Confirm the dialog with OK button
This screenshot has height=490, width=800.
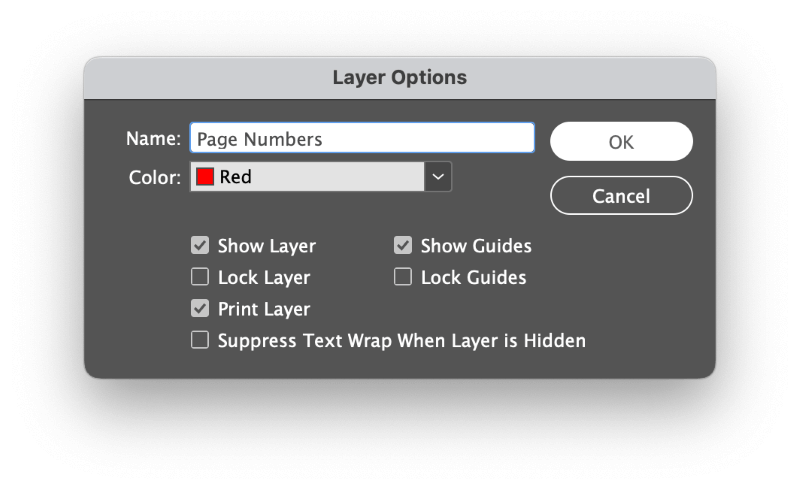pos(621,141)
